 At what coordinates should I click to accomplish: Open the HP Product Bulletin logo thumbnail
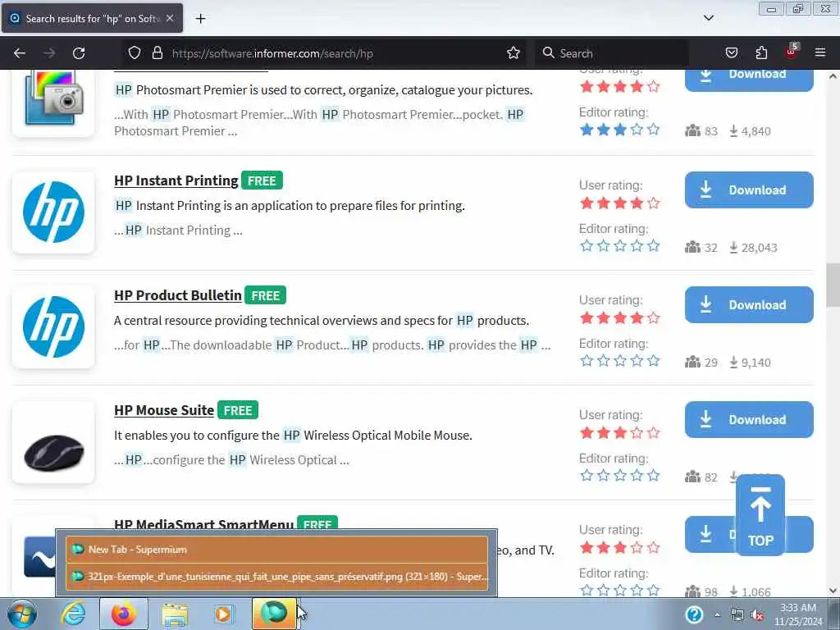(x=53, y=326)
